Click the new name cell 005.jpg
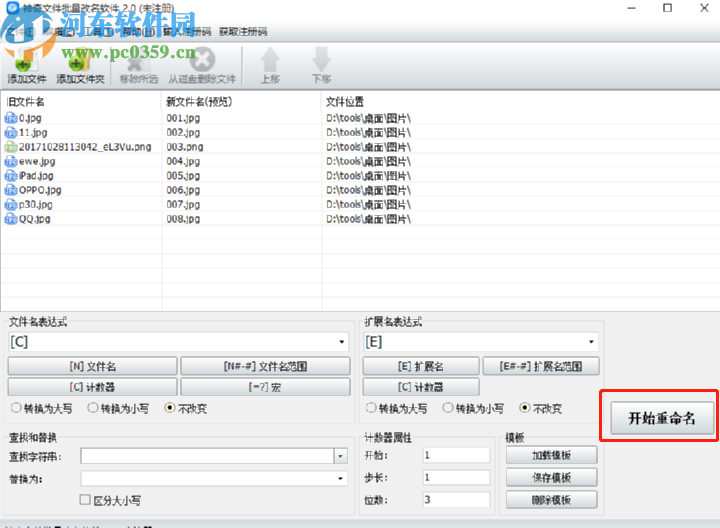This screenshot has height=528, width=720. (x=183, y=176)
